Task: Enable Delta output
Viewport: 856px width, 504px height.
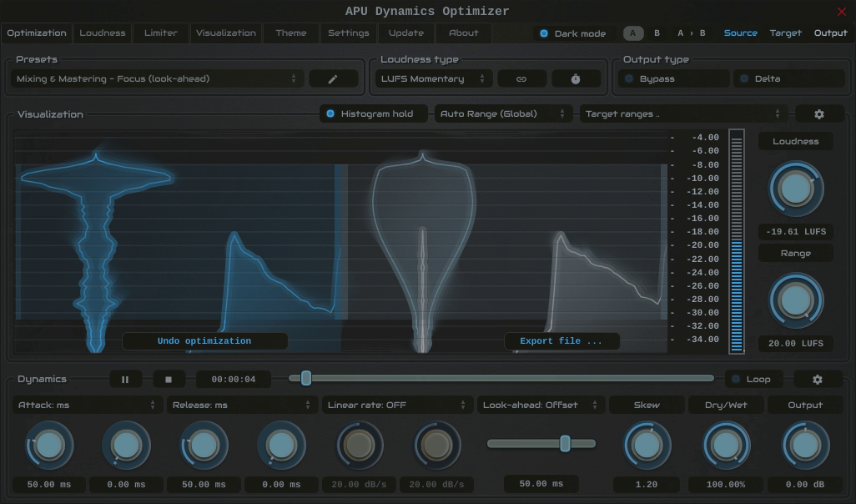Action: pos(789,78)
